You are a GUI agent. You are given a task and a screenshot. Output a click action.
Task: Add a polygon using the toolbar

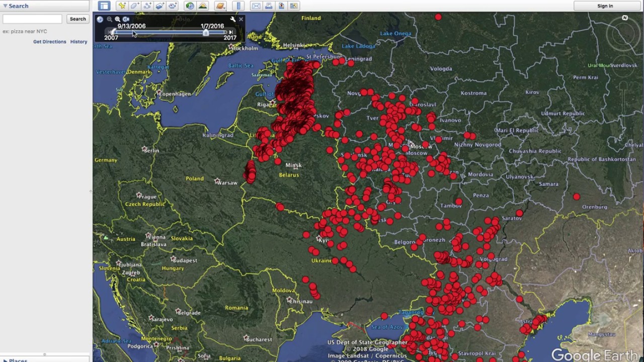(135, 6)
